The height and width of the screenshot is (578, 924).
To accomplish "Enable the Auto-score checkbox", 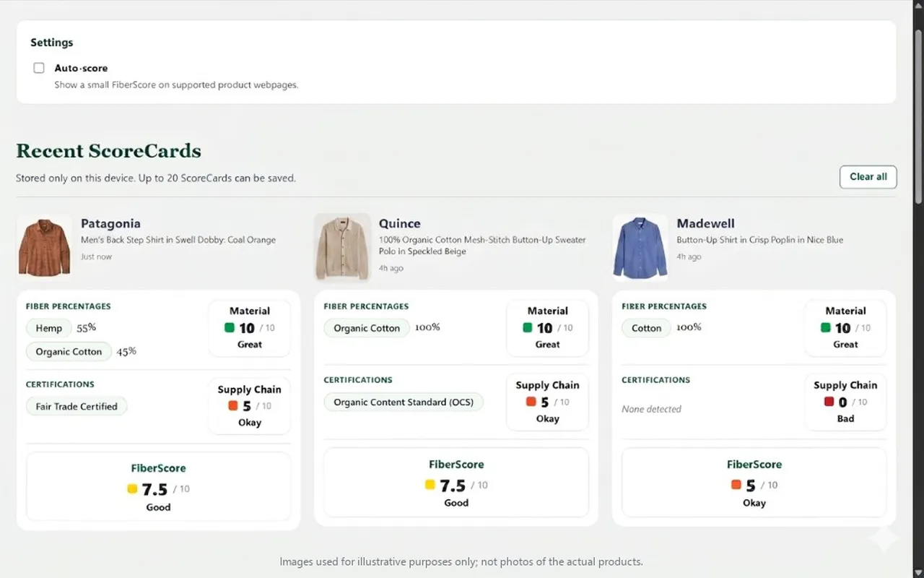I will 39,68.
